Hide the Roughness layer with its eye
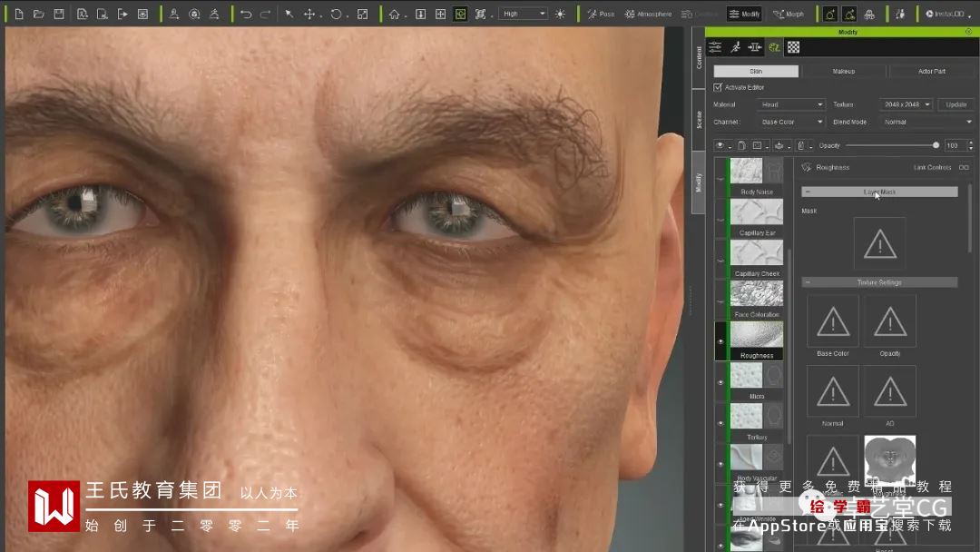980x552 pixels. tap(720, 341)
